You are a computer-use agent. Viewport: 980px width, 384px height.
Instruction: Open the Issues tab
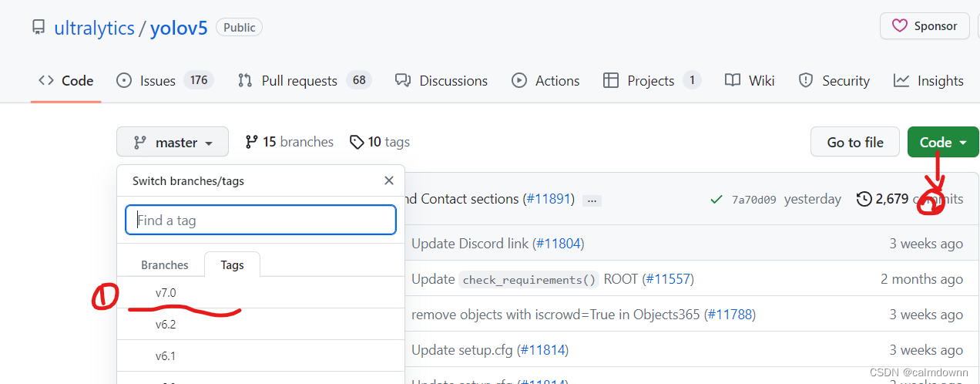pos(164,80)
